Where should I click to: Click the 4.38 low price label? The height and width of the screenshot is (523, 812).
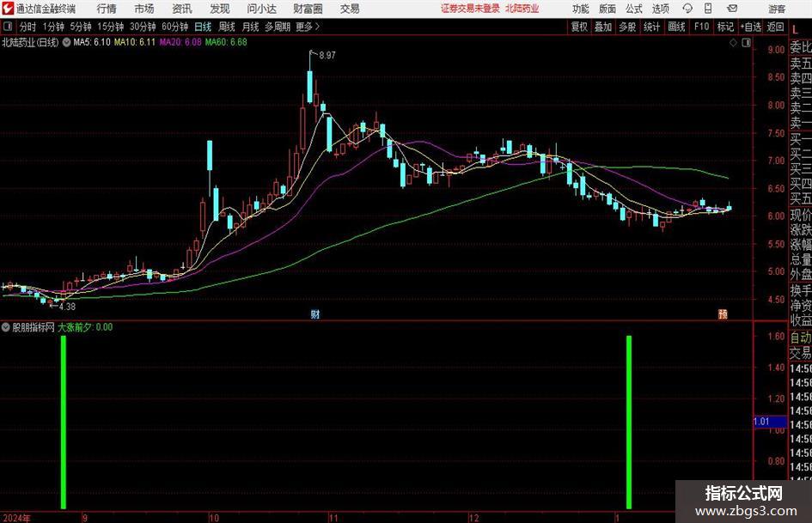(67, 306)
